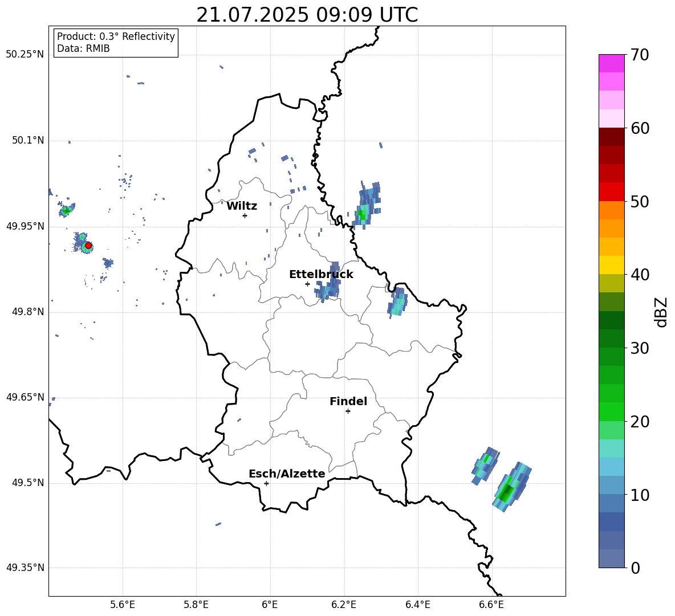Viewport: 675px width, 616px height.
Task: Click the radar echo just east of Ettelbruck
Action: click(x=328, y=282)
